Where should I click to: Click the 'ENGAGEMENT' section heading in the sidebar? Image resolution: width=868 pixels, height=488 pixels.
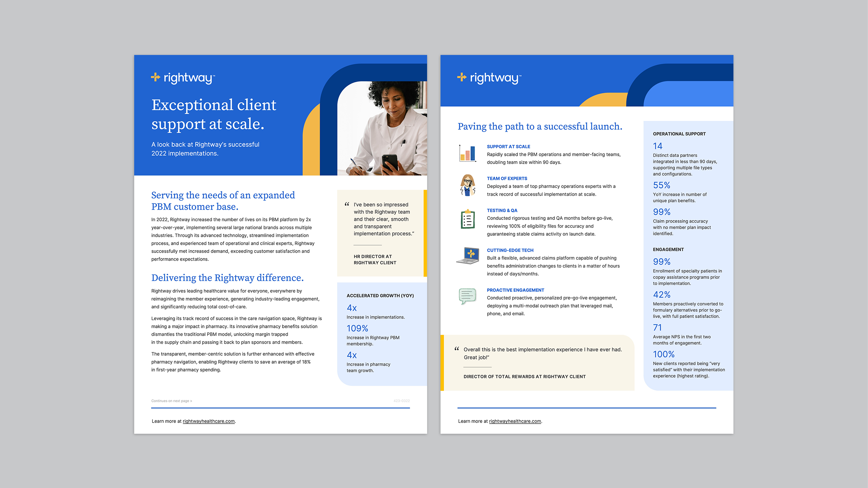pyautogui.click(x=668, y=249)
